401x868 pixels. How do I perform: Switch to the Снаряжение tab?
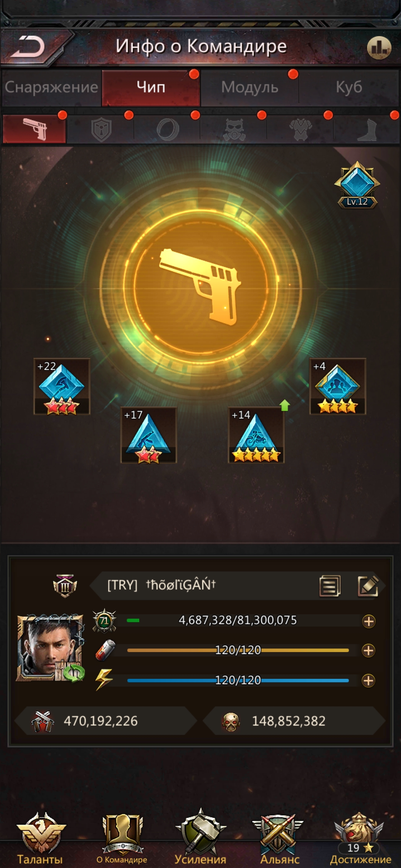(x=51, y=87)
